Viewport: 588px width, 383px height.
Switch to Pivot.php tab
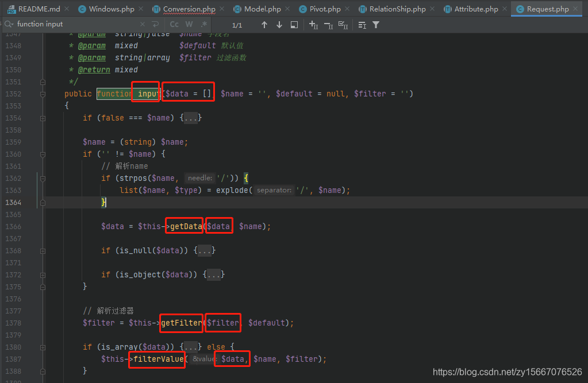(x=325, y=9)
